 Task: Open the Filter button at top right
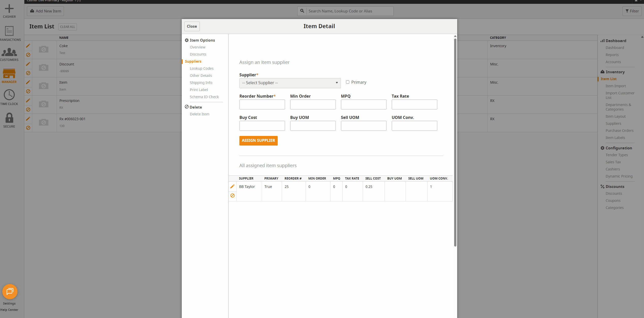632,11
